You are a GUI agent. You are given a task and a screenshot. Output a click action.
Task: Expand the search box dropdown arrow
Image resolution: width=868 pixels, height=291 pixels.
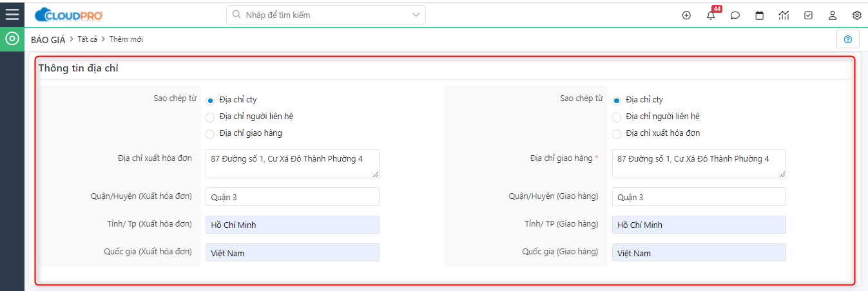(x=416, y=14)
